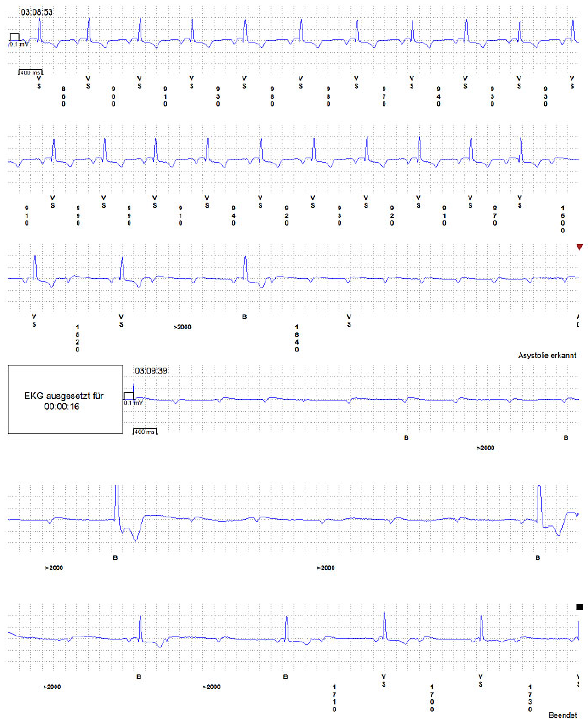Click the black square end marker
This screenshot has height=724, width=588.
(579, 607)
